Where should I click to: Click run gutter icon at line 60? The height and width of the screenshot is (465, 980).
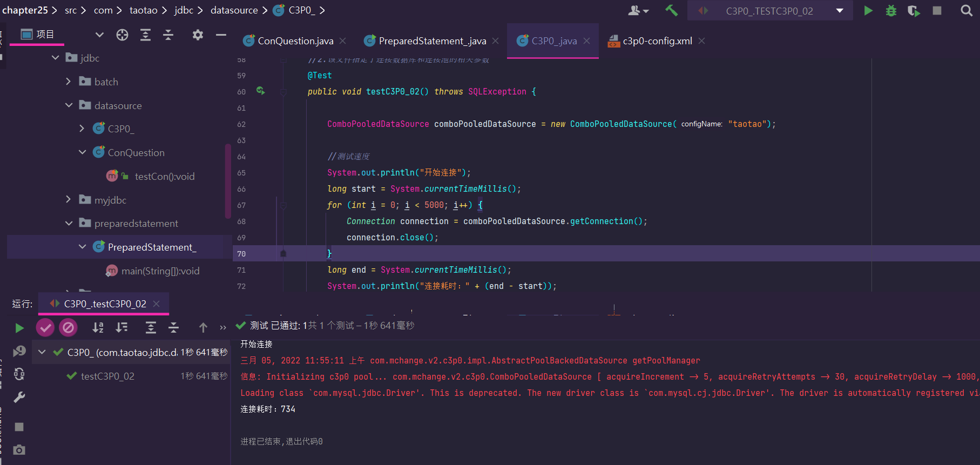261,91
